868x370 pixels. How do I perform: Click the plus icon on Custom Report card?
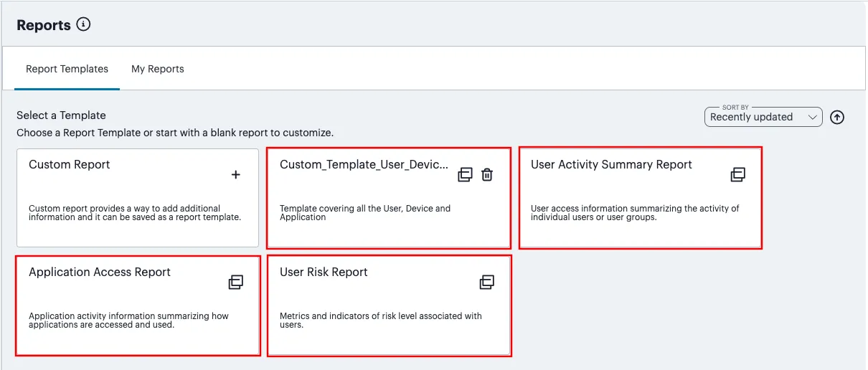tap(236, 174)
